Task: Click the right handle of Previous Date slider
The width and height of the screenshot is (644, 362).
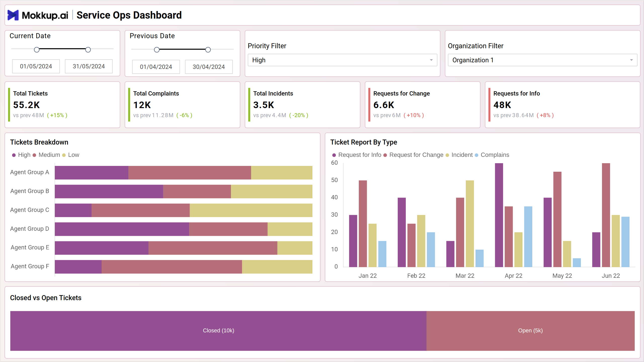Action: coord(208,50)
